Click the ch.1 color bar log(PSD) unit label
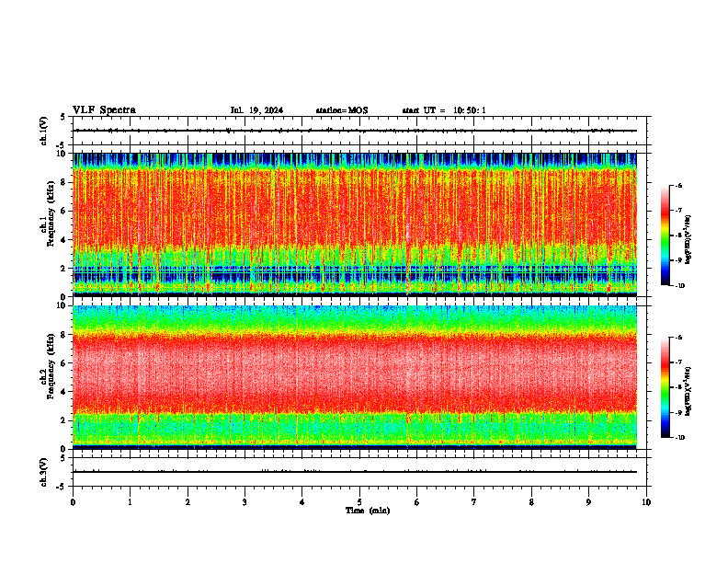The height and width of the screenshot is (563, 728). coord(688,239)
